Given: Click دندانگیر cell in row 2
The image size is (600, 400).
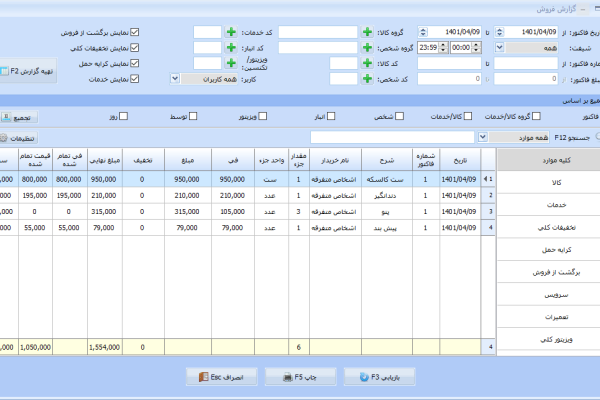Looking at the screenshot, I should point(387,195).
